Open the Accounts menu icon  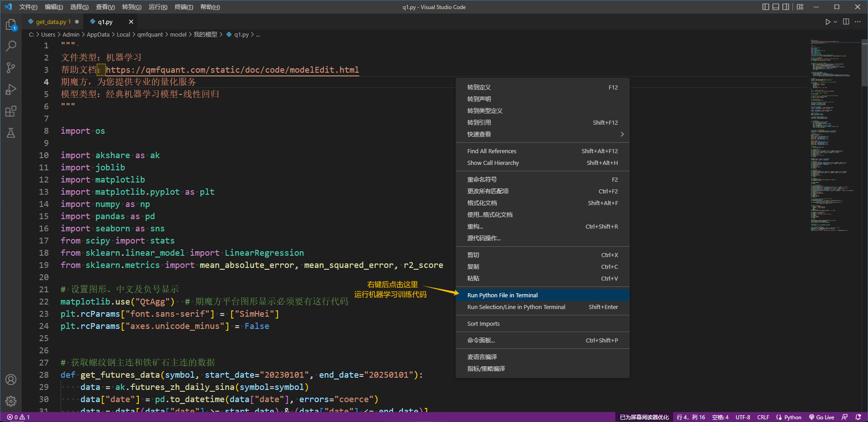click(x=11, y=380)
